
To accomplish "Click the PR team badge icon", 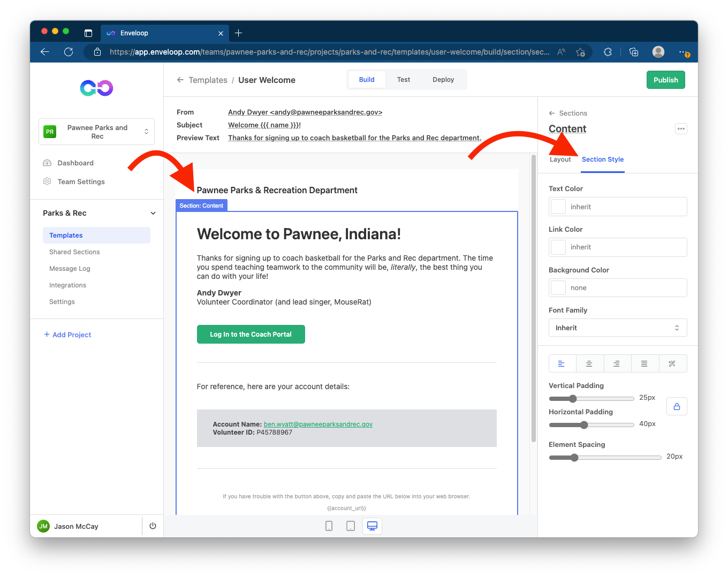I will pyautogui.click(x=50, y=132).
